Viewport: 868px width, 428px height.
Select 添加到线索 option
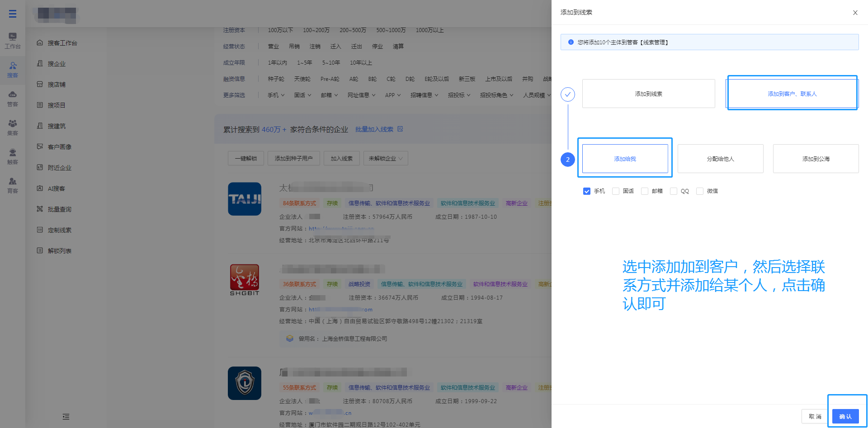point(649,94)
